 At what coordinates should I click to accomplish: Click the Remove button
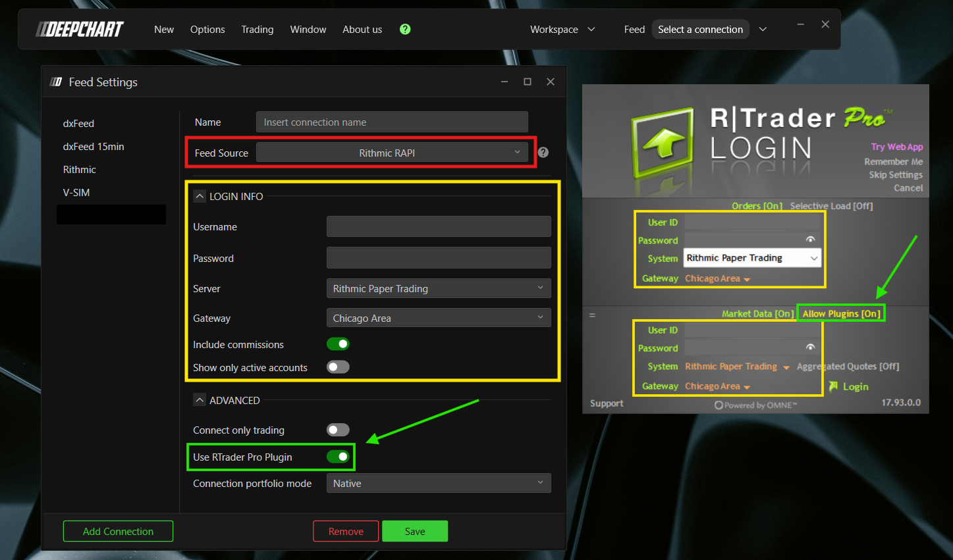(346, 531)
